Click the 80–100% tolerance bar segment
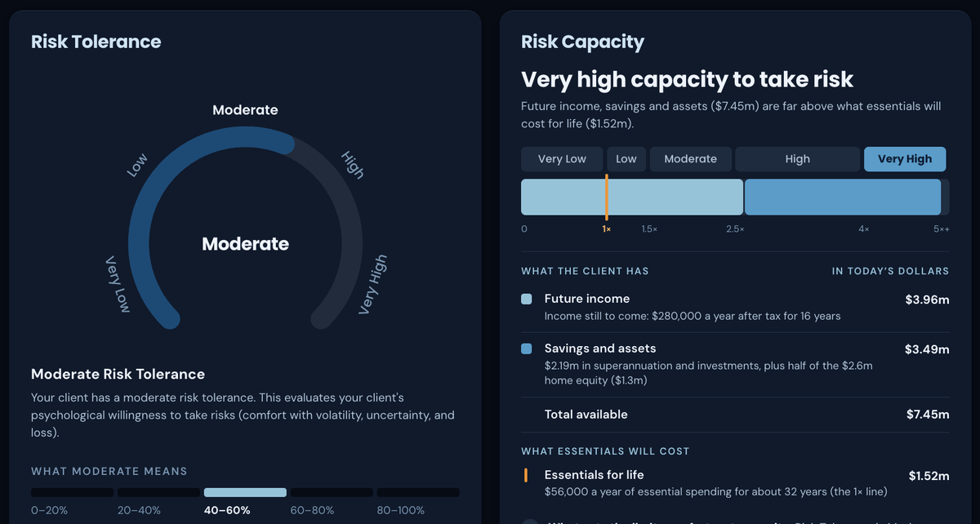 (418, 492)
